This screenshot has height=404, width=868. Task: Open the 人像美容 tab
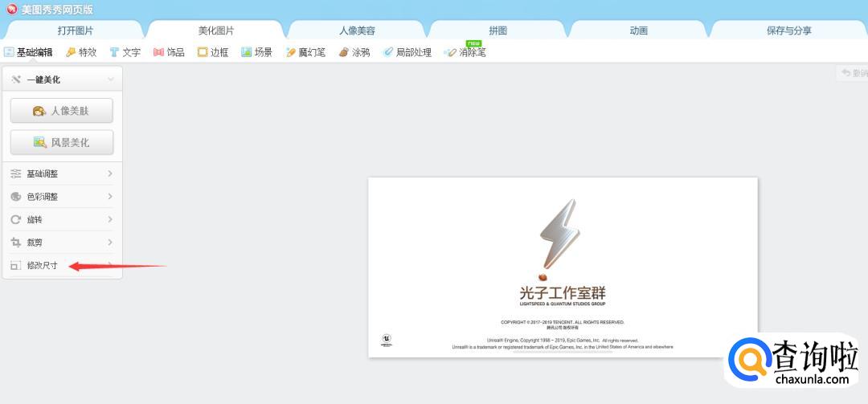(357, 31)
